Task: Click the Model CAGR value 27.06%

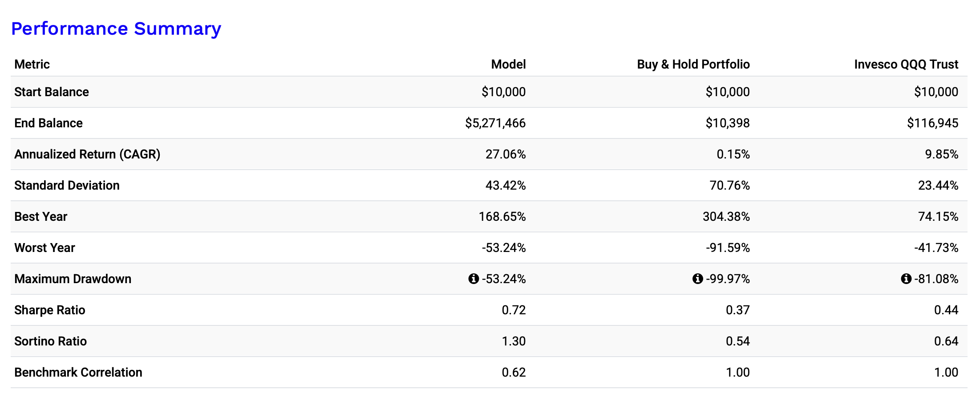Action: 506,154
